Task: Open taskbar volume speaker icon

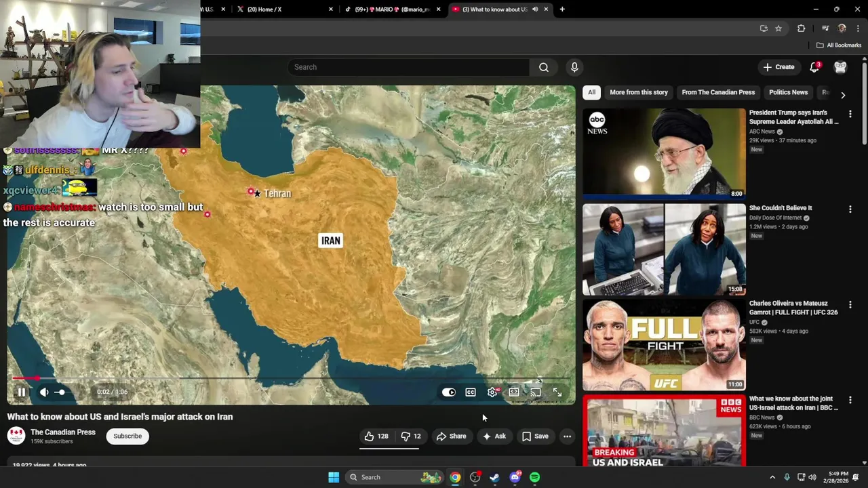Action: point(812,477)
